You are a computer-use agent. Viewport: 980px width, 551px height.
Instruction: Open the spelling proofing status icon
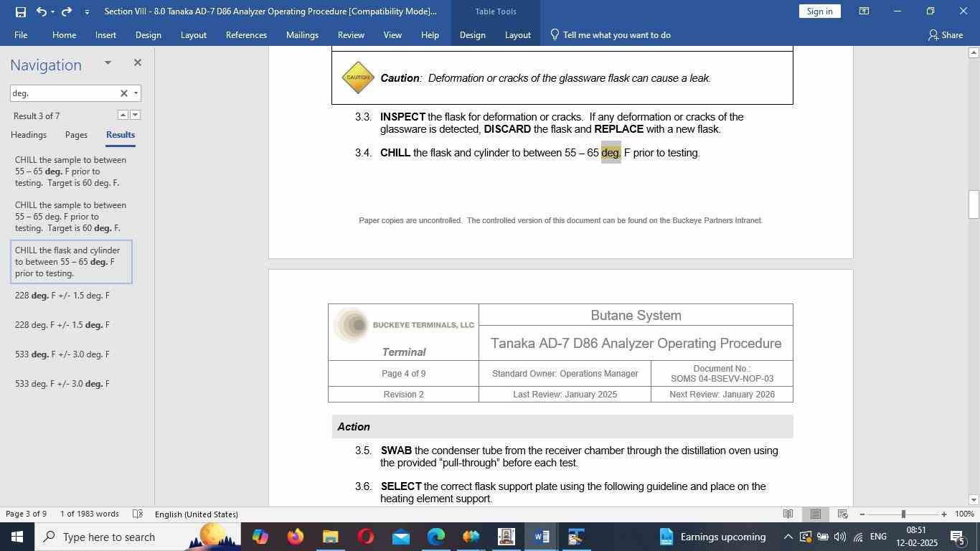(x=138, y=514)
